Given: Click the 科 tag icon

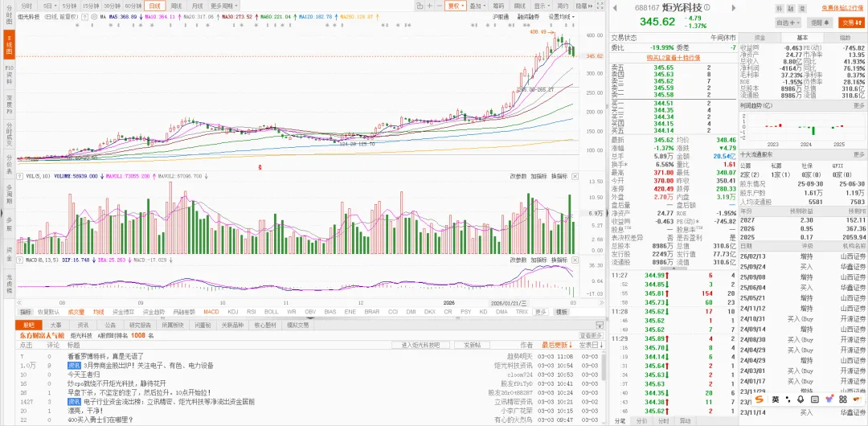Looking at the screenshot, I should (x=779, y=8).
